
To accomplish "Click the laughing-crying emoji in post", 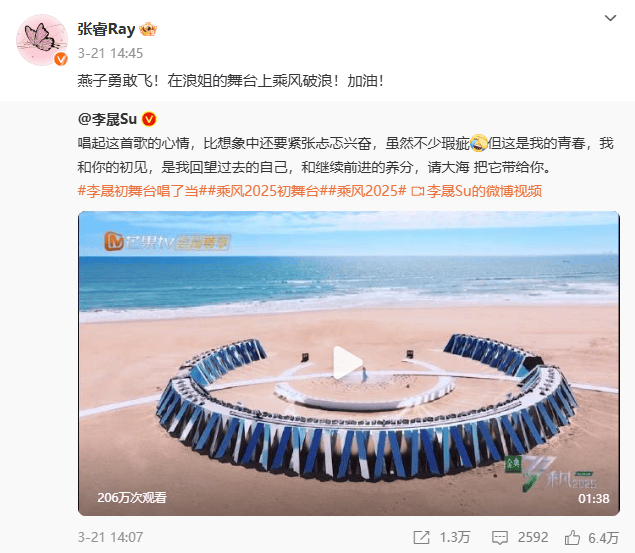I will pos(478,143).
